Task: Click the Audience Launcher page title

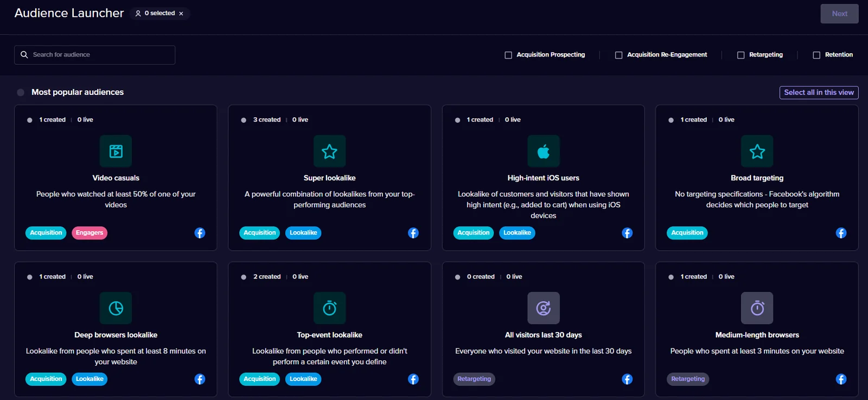Action: point(69,13)
